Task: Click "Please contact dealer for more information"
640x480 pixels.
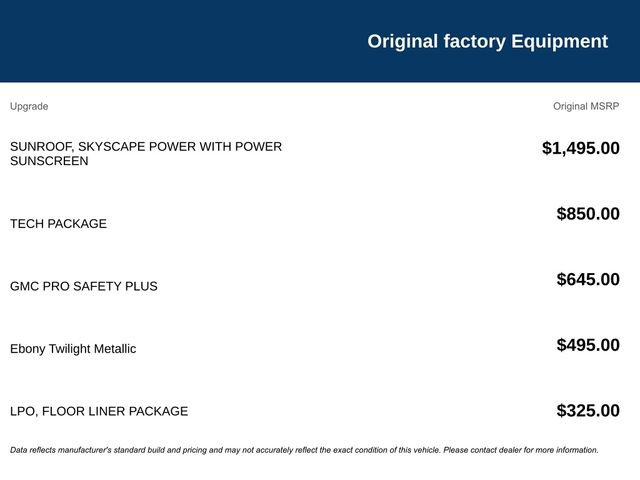Action: 520,450
